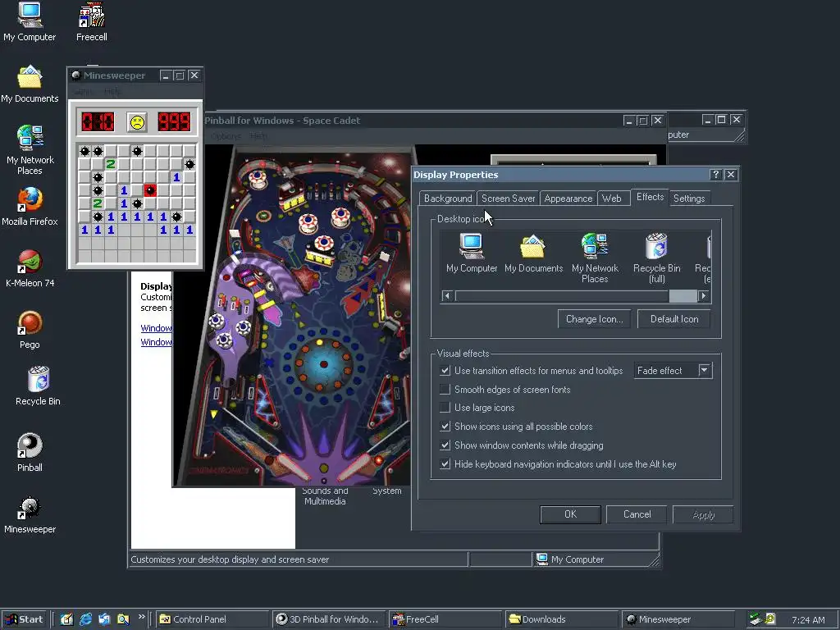This screenshot has height=630, width=840.
Task: Expand quick launch overflow chevron
Action: (x=142, y=617)
